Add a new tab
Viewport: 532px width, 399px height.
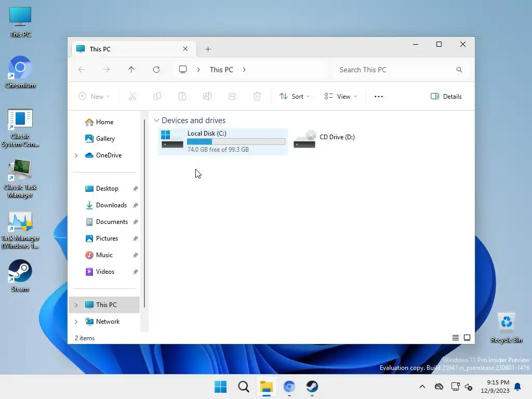(x=208, y=49)
